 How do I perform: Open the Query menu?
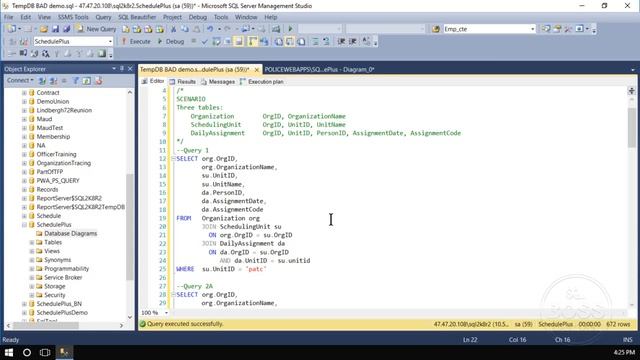[103, 17]
